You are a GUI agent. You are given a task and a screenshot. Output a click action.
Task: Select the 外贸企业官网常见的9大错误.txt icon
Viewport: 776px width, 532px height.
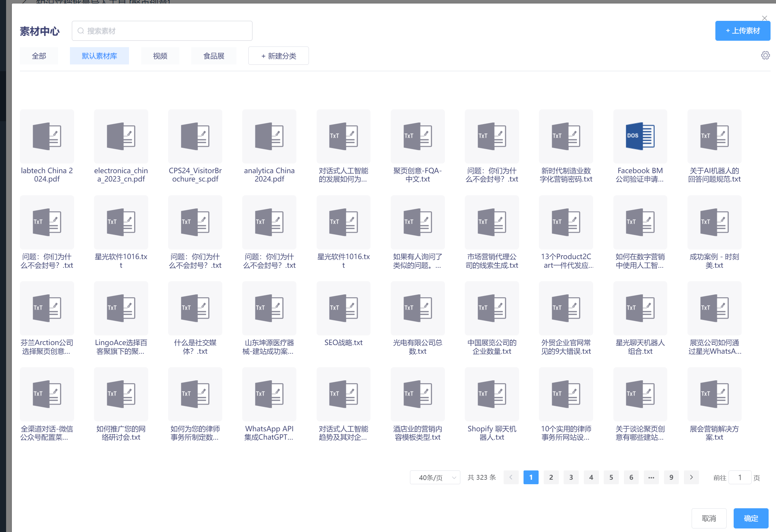click(566, 308)
